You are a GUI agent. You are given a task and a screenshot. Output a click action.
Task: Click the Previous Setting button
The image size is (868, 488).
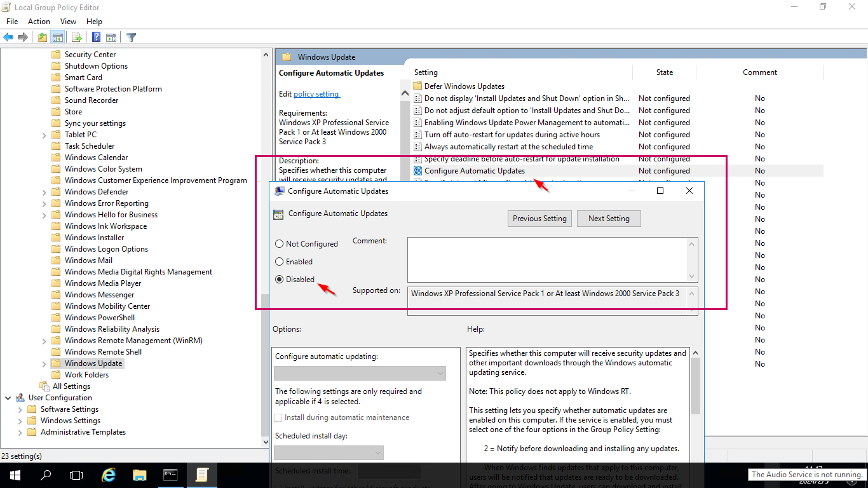click(x=540, y=219)
